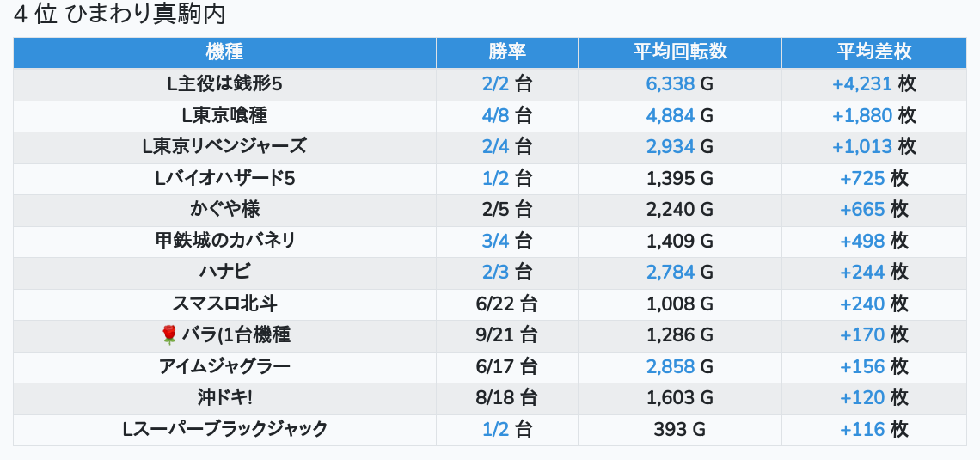980x460 pixels.
Task: Click the +4,231 average difference value
Action: click(862, 84)
